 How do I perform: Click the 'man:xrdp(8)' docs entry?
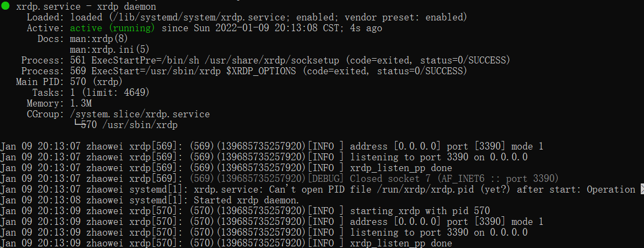tap(99, 39)
